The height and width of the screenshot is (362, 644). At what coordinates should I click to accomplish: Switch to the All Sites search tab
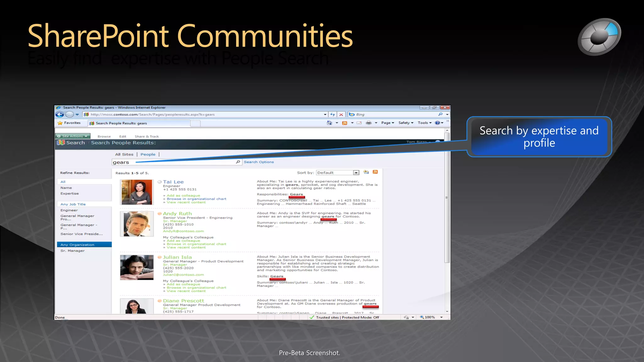click(x=124, y=154)
